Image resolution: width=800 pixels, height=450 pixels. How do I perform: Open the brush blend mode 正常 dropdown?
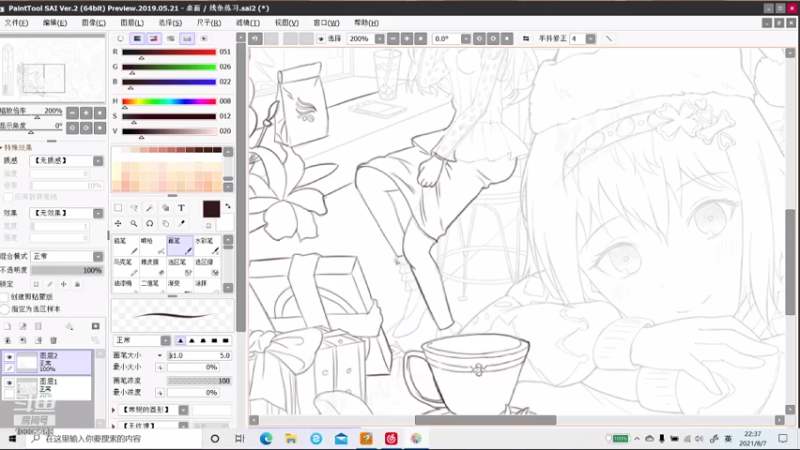(x=166, y=340)
